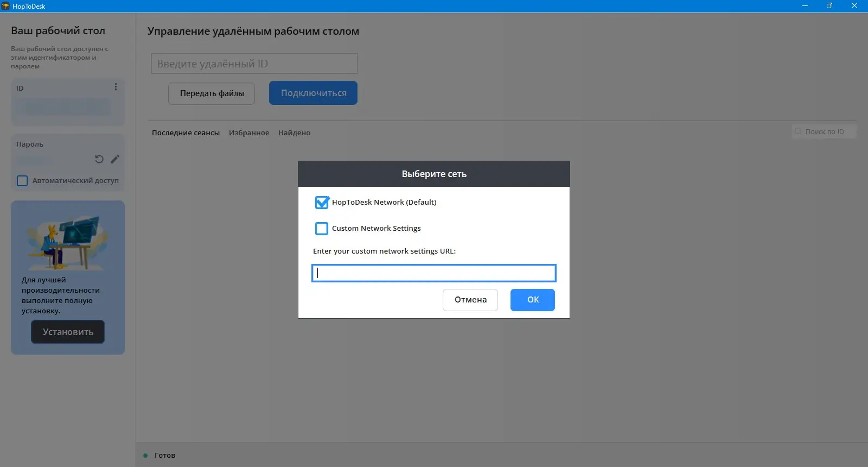Minimize the HopToDesk window
This screenshot has width=868, height=467.
tap(805, 6)
